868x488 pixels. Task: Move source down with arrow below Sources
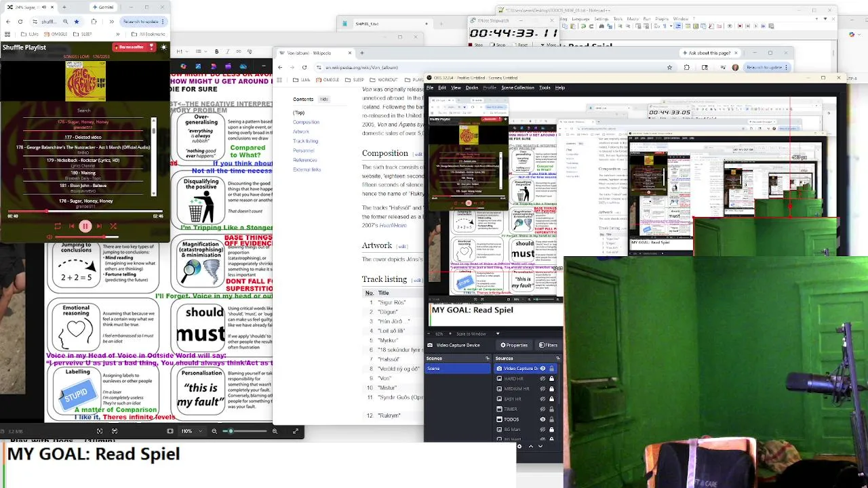540,446
